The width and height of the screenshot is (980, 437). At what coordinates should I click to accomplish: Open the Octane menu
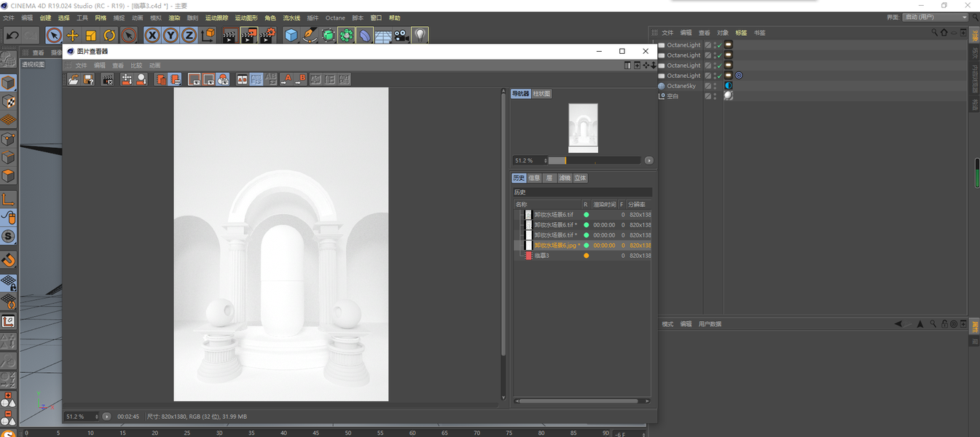pos(335,17)
